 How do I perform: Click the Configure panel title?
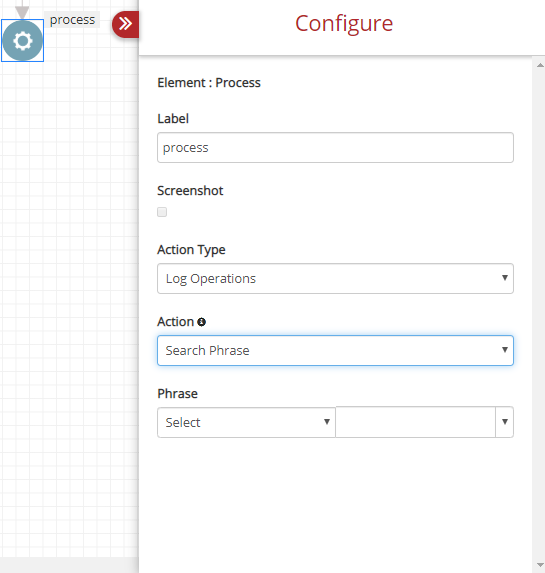pos(344,24)
